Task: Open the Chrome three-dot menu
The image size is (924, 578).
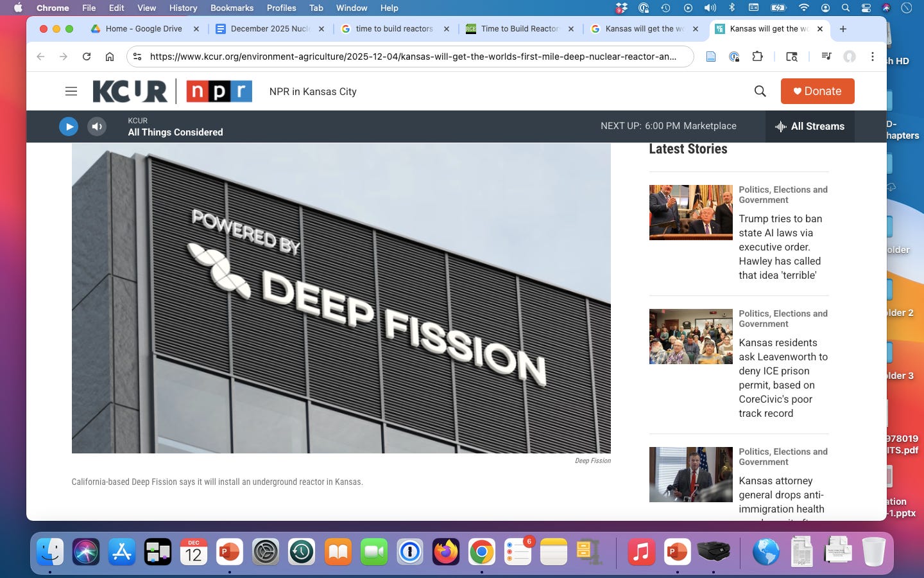Action: 873,57
